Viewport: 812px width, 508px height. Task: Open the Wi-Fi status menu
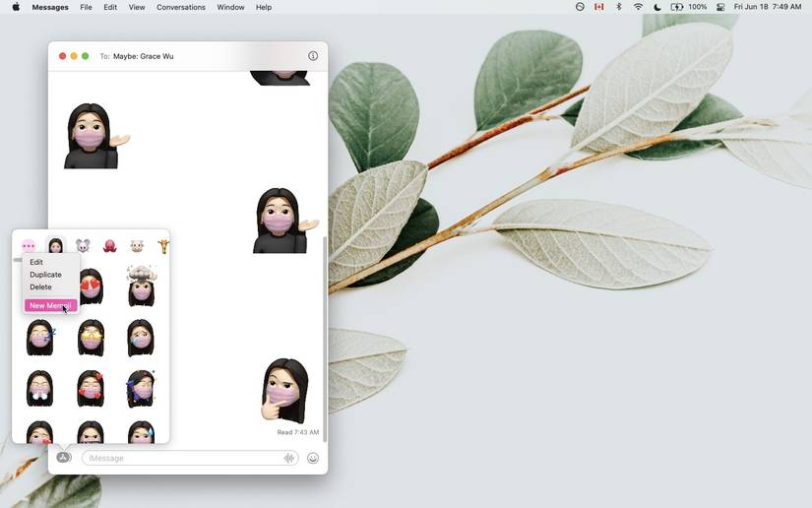[638, 7]
